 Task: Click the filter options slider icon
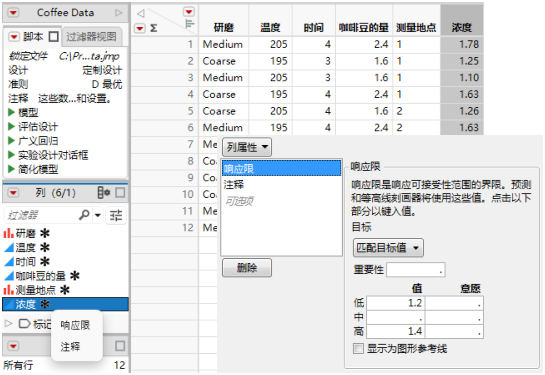(116, 215)
